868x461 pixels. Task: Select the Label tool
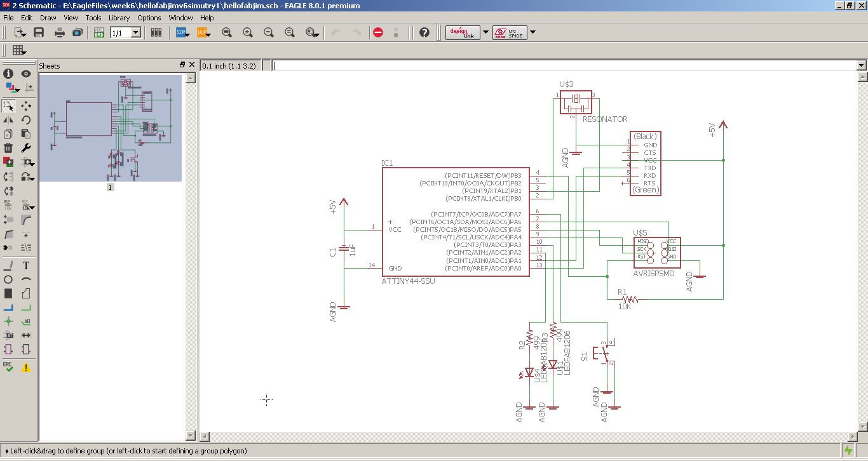26,321
